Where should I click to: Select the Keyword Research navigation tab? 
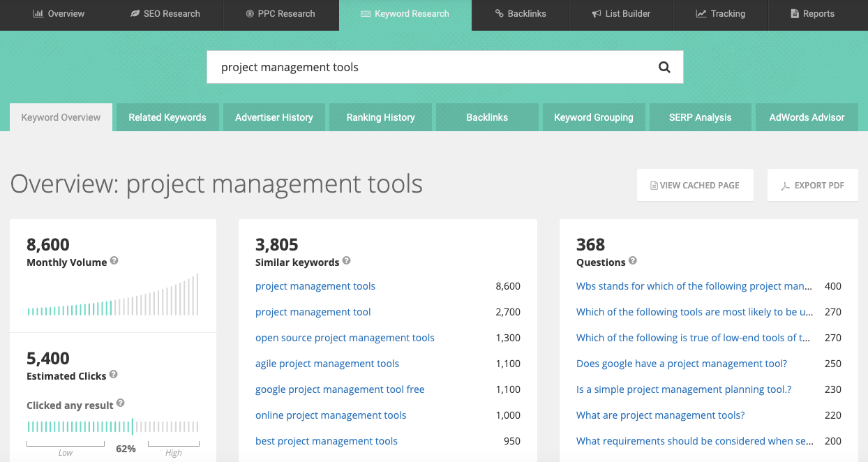pos(405,14)
